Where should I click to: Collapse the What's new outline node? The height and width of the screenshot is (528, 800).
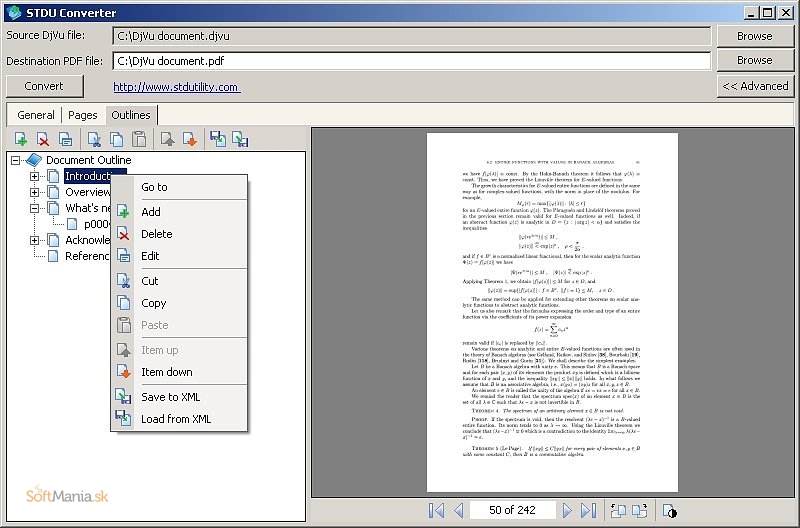coord(34,208)
